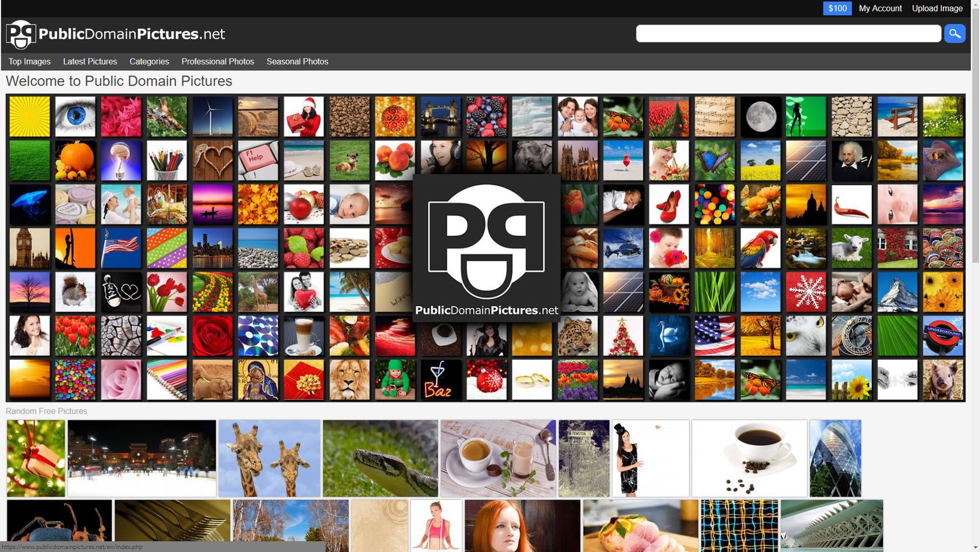Screen dimensions: 980x552
Task: Click the $100 button
Action: point(837,9)
